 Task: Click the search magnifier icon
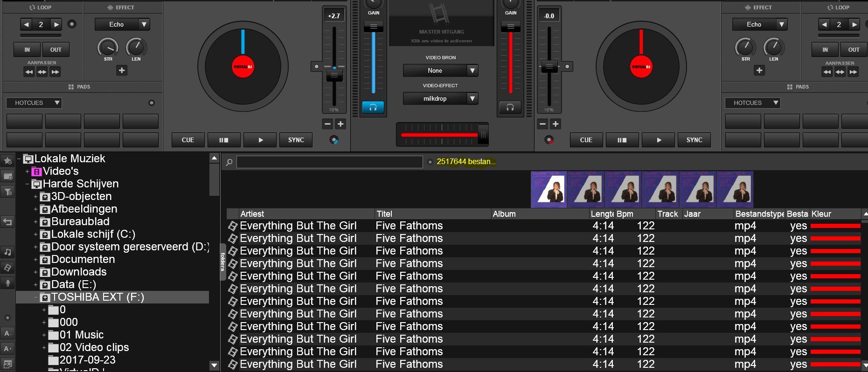point(229,162)
